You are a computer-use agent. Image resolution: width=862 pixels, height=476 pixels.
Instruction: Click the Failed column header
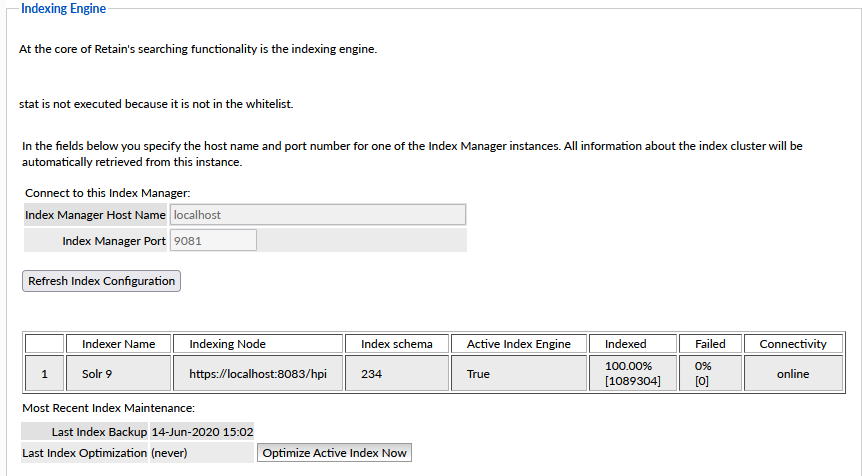pyautogui.click(x=710, y=344)
